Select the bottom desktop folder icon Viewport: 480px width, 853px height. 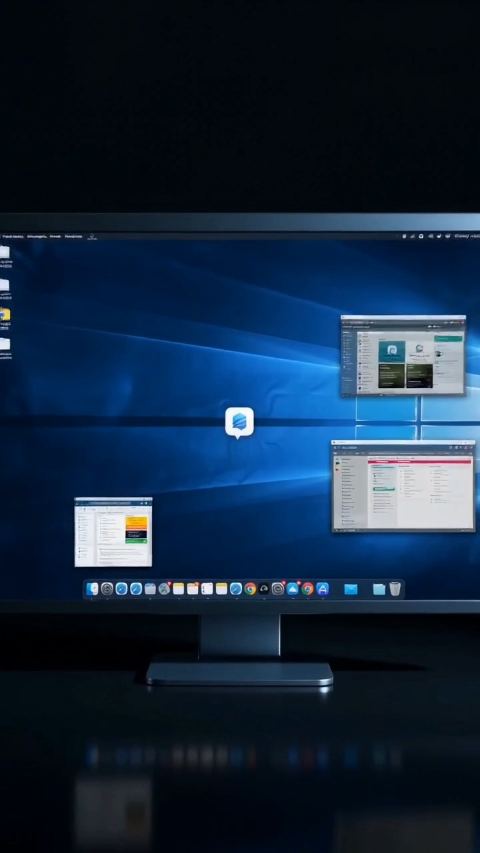pos(4,344)
